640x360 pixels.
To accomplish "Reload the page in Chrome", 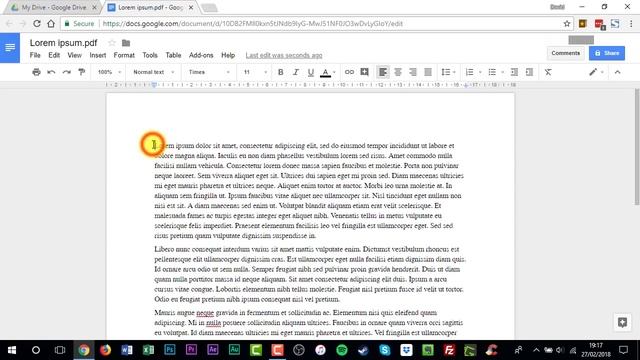I will coord(37,24).
